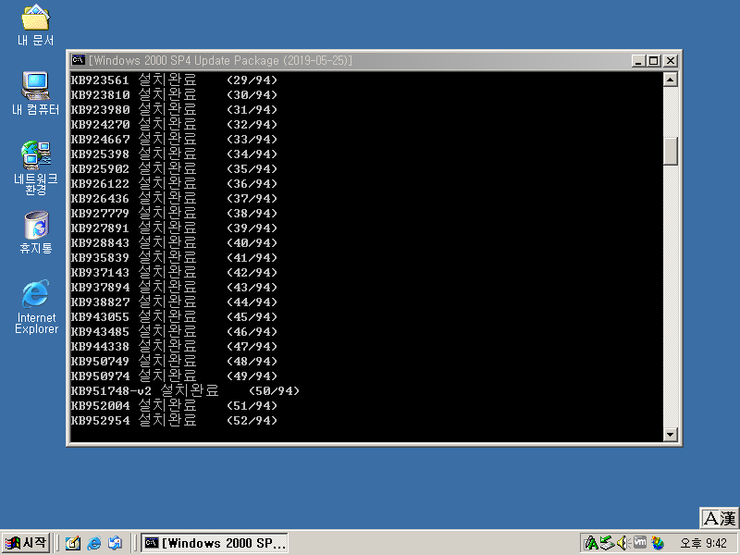Click the KB938827 line in console
740x555 pixels.
[174, 302]
